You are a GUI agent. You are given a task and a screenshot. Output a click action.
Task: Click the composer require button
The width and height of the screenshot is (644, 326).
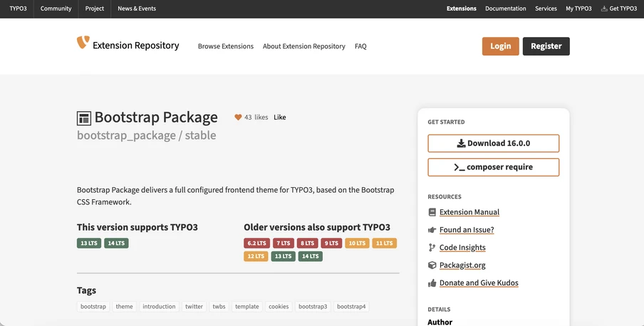click(x=493, y=167)
